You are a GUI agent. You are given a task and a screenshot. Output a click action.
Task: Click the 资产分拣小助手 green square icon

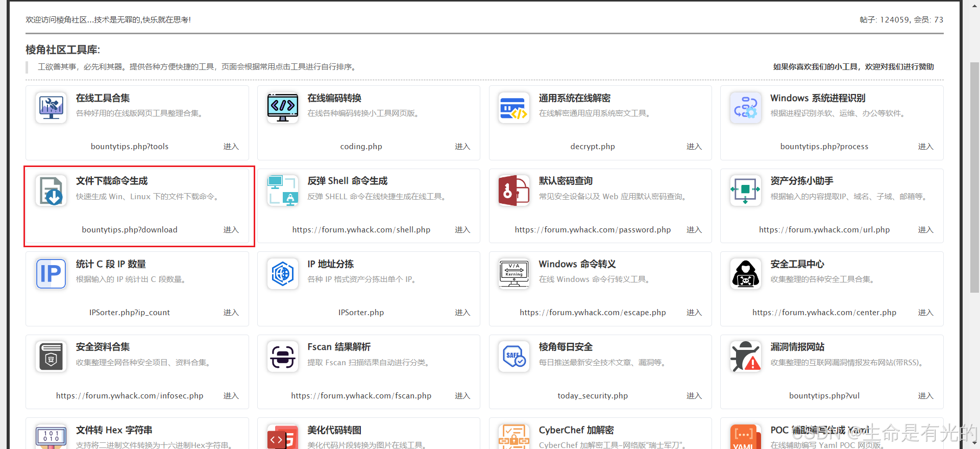[745, 191]
